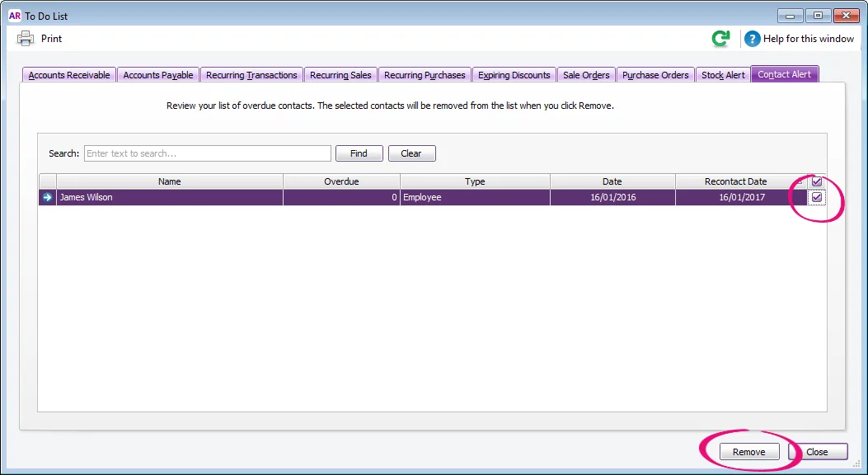
Task: Click the AR application icon in title bar
Action: [x=15, y=16]
